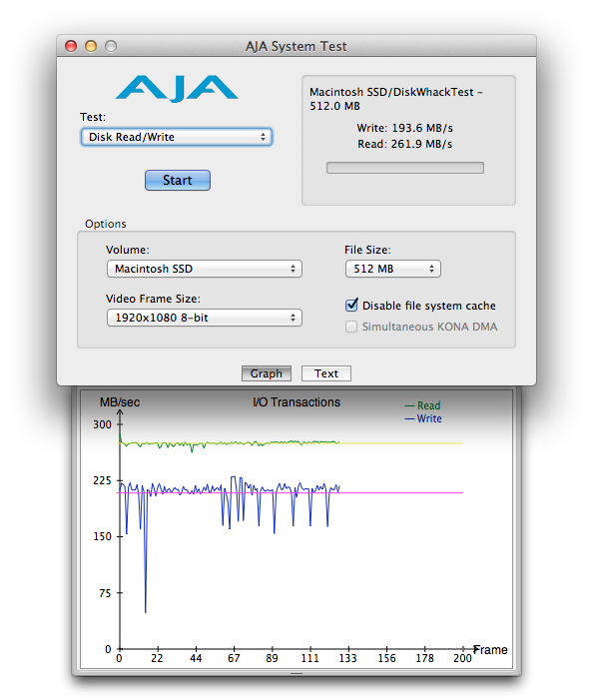Click the 512.0 MB size text in results
Screen dimensions: 593x700
[334, 106]
